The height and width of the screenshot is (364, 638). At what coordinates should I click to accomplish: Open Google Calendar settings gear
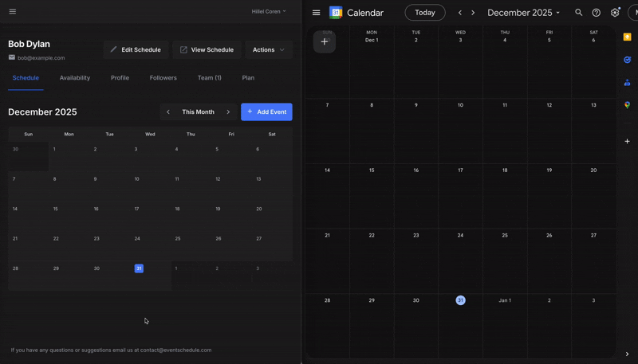point(615,13)
